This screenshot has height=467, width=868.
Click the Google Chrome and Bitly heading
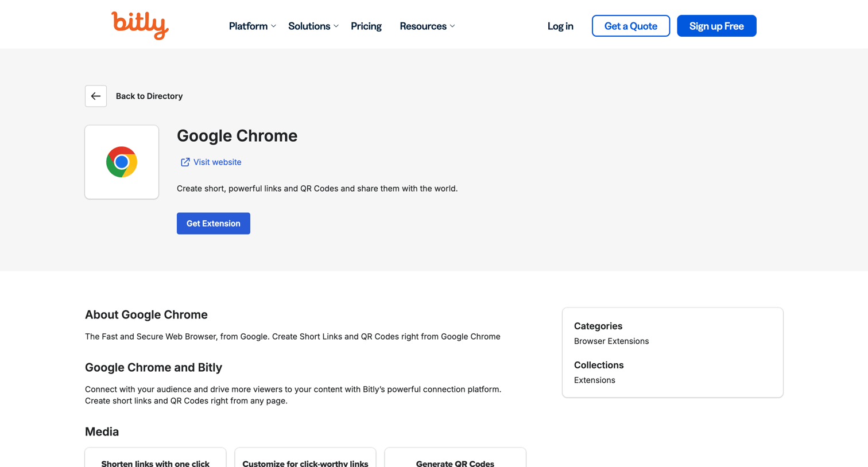click(x=153, y=367)
